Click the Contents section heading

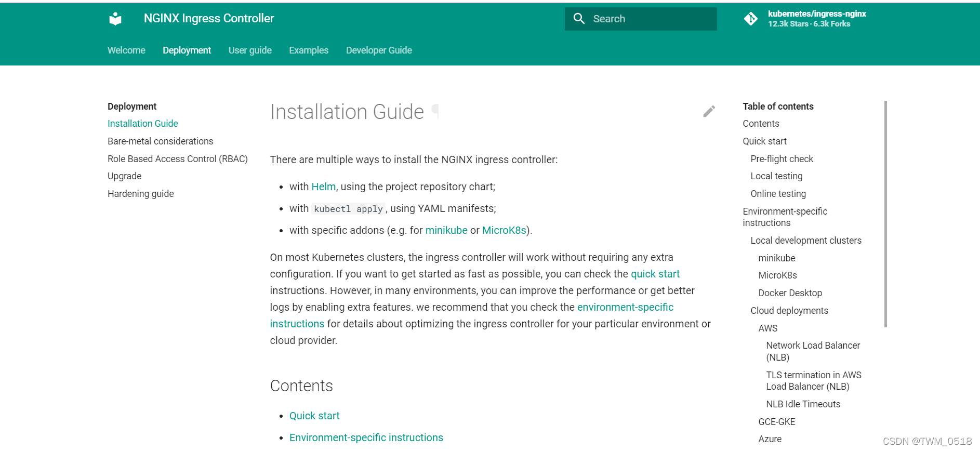pos(301,386)
